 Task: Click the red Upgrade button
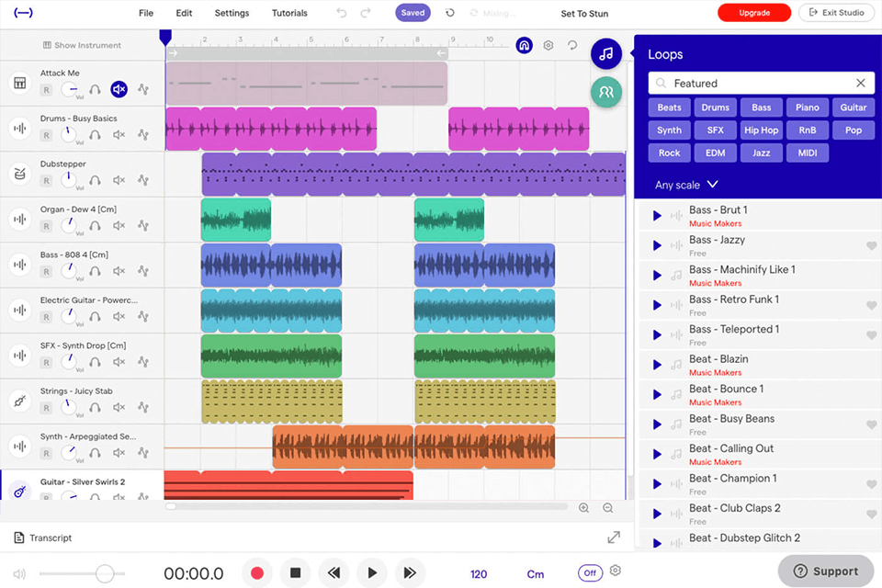pos(754,13)
